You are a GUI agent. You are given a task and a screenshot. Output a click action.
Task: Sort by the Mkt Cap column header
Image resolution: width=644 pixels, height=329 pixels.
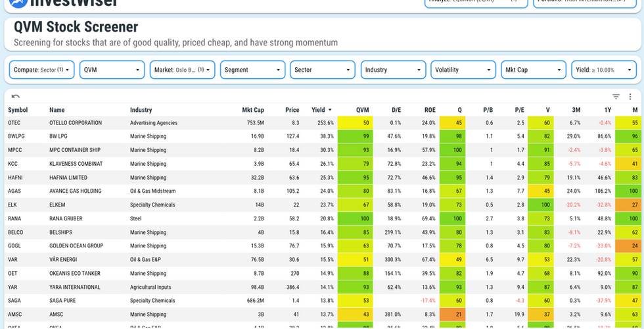click(253, 110)
